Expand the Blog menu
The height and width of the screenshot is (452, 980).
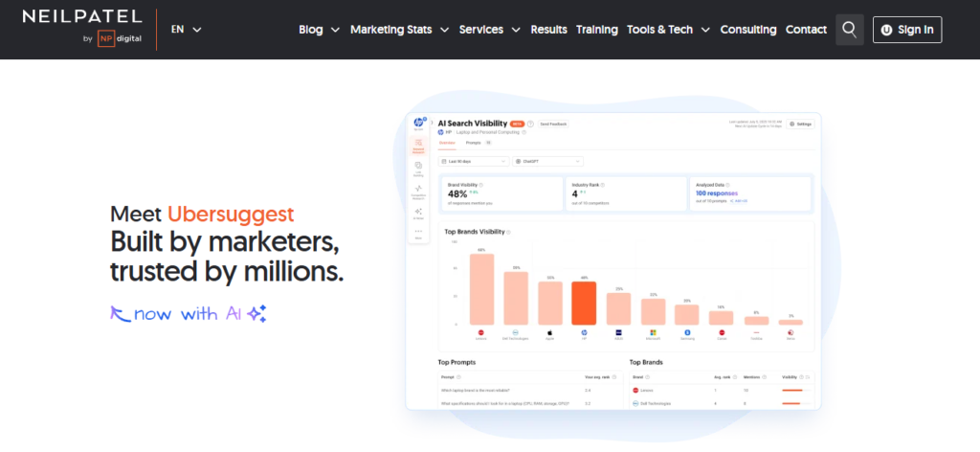319,30
